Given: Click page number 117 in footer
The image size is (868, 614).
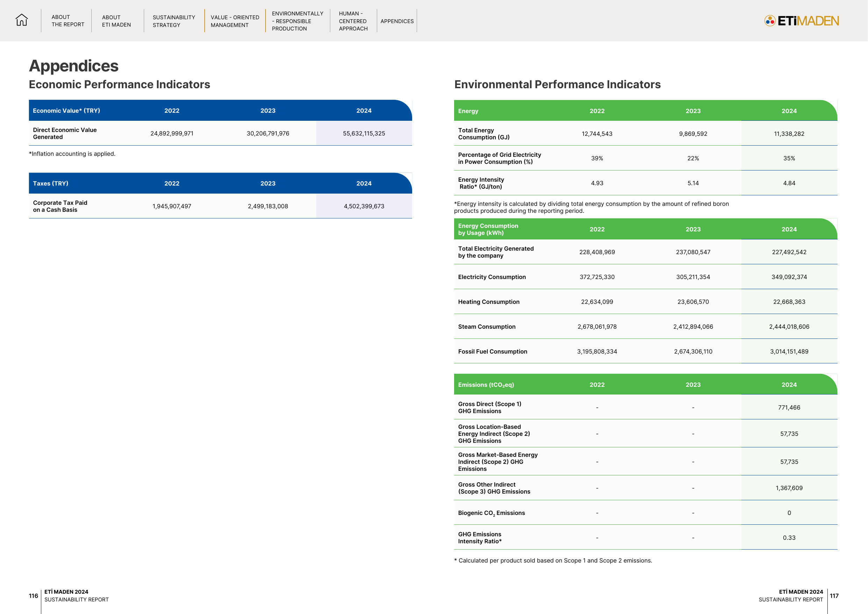Looking at the screenshot, I should (x=834, y=595).
